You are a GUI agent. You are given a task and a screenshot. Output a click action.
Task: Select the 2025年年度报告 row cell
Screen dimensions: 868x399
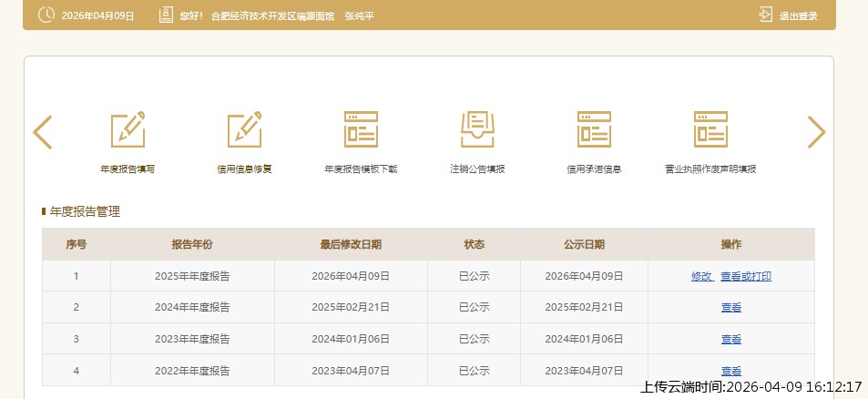[x=192, y=276]
